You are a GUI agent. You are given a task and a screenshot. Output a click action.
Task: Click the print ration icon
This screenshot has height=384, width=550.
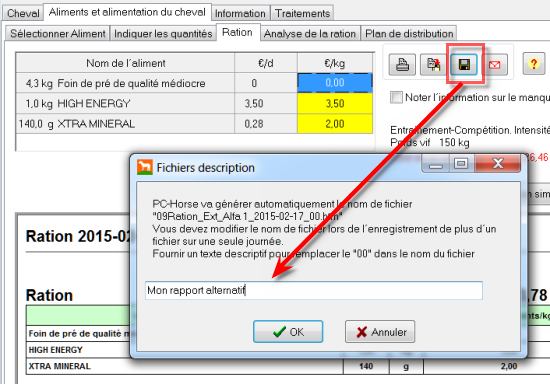(402, 65)
